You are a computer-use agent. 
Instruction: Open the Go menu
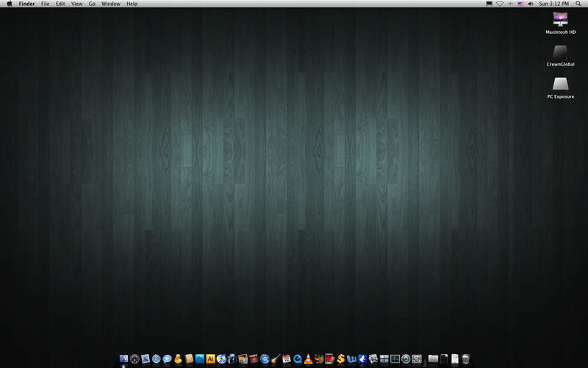pyautogui.click(x=92, y=4)
